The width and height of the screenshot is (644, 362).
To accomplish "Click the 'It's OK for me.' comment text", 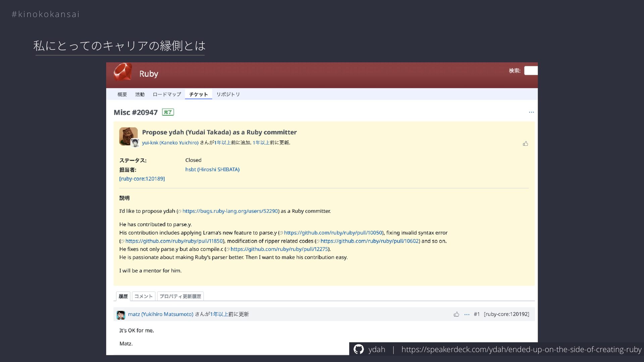I will [137, 330].
